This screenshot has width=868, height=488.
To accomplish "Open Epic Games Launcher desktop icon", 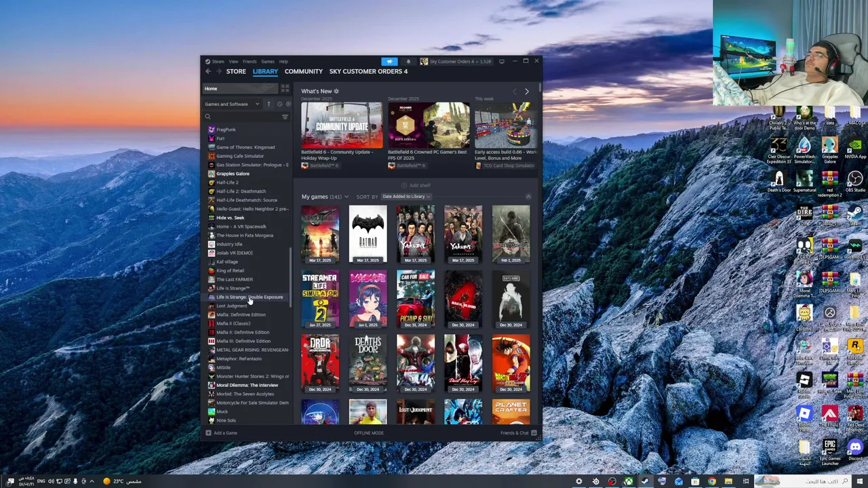I will [829, 453].
